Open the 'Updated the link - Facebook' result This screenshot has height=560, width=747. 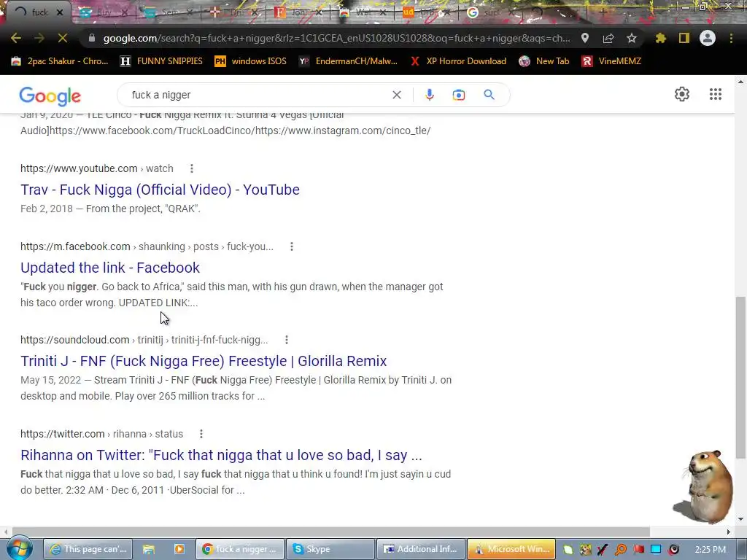pyautogui.click(x=110, y=268)
